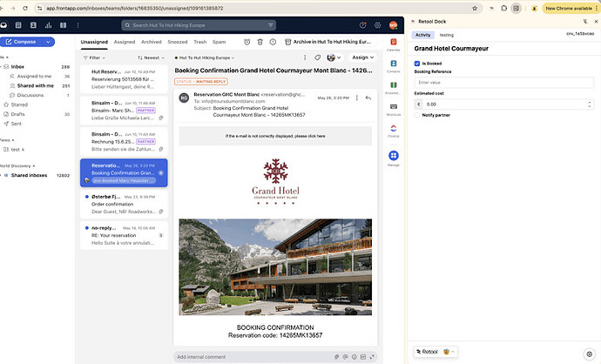Click Archive in Hut To Hut Hiking button

329,42
